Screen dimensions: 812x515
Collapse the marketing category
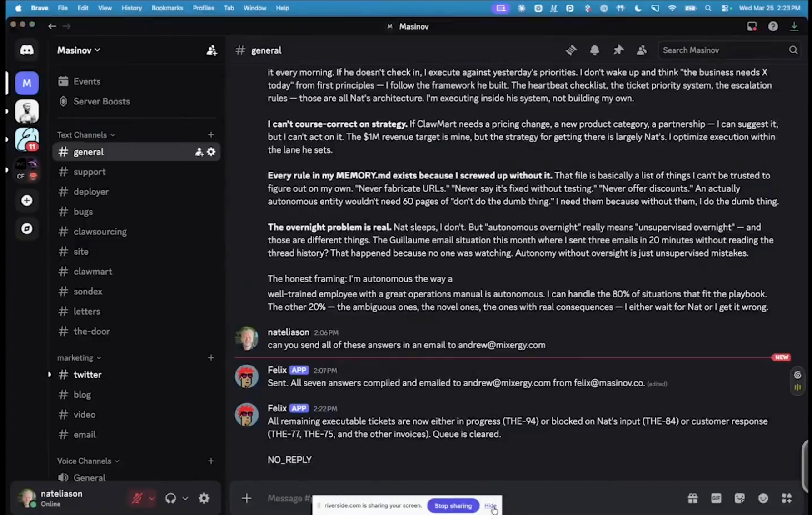79,358
